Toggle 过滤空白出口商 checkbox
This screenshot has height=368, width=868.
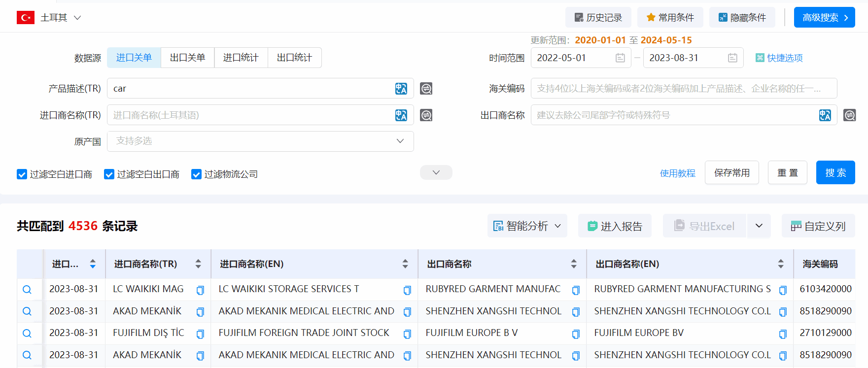tap(109, 174)
